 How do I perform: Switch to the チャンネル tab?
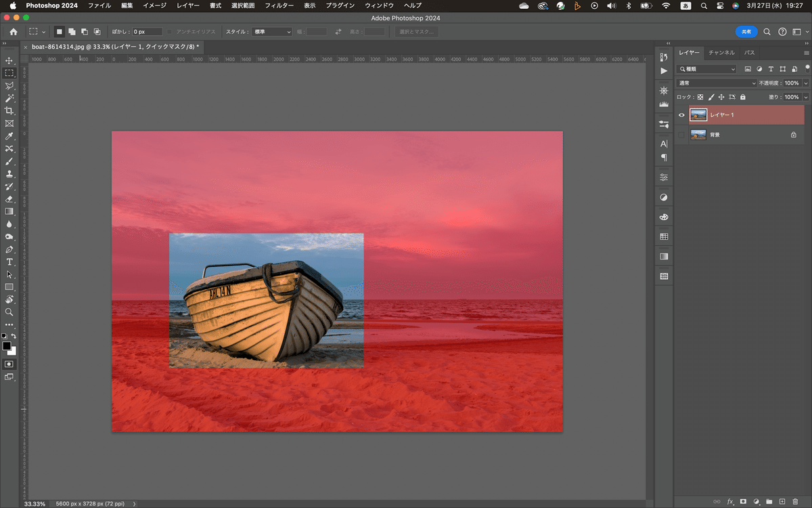tap(721, 52)
